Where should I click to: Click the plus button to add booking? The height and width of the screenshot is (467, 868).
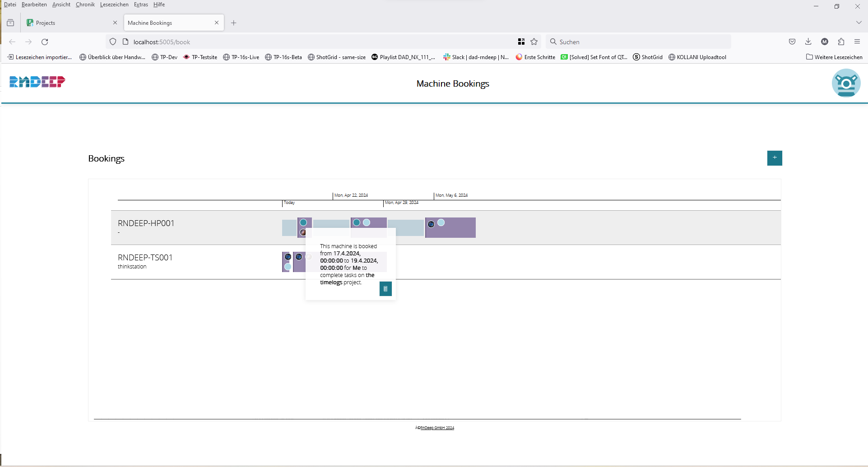pyautogui.click(x=775, y=158)
